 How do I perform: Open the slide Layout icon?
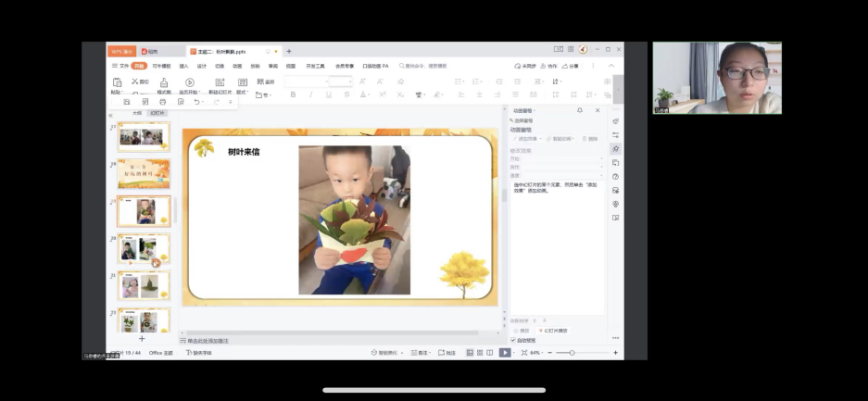243,82
